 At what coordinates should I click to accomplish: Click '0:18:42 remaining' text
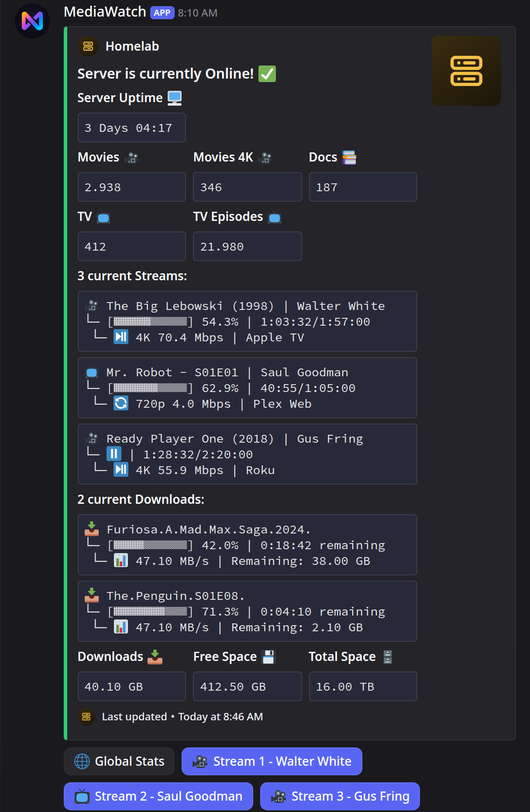coord(323,545)
